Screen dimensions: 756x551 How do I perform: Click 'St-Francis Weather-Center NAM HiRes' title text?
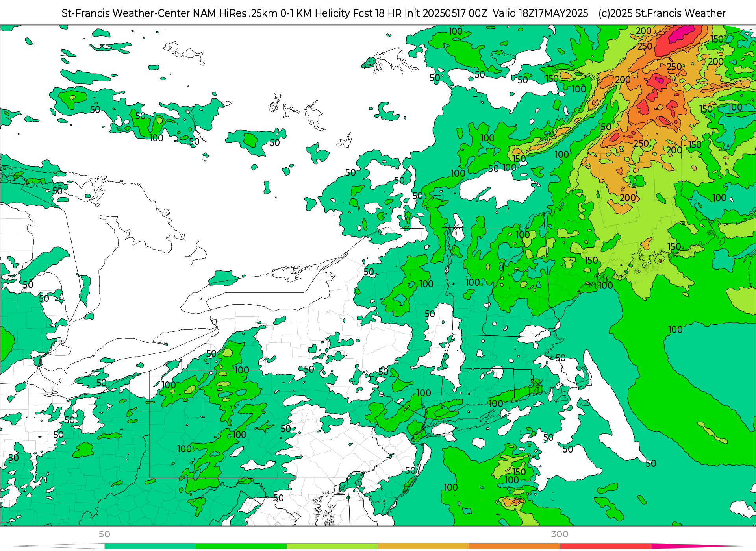pyautogui.click(x=154, y=13)
